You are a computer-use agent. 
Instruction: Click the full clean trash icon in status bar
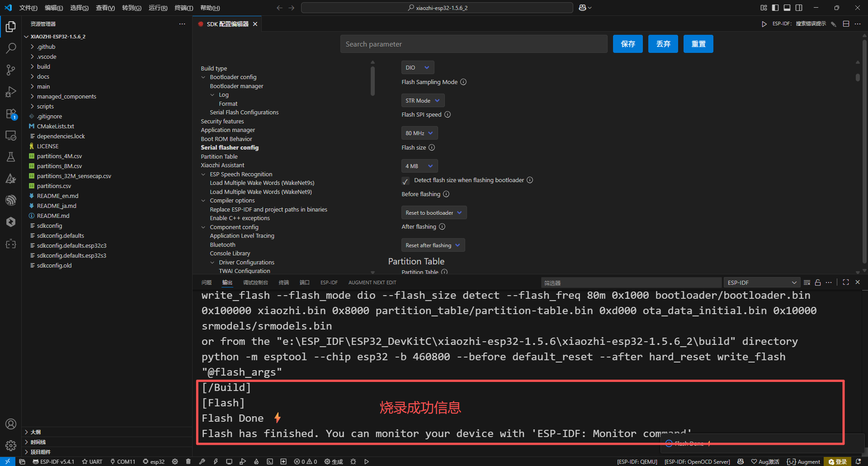click(x=188, y=461)
